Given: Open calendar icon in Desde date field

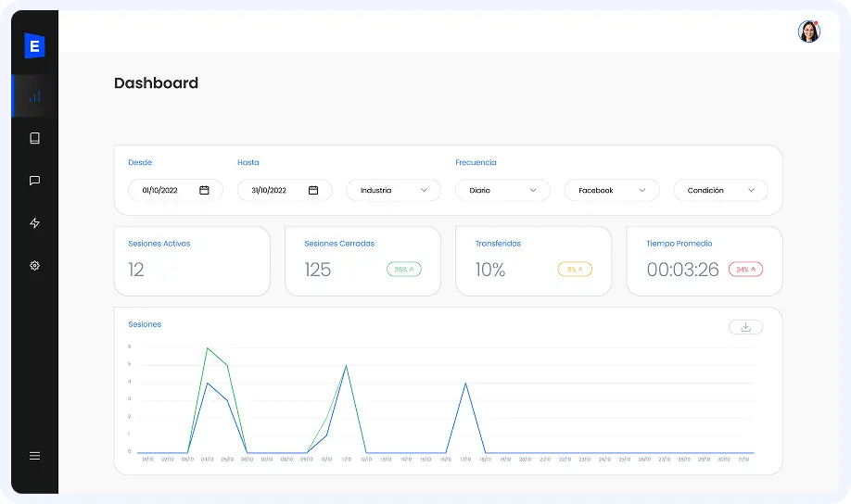Looking at the screenshot, I should coord(204,190).
